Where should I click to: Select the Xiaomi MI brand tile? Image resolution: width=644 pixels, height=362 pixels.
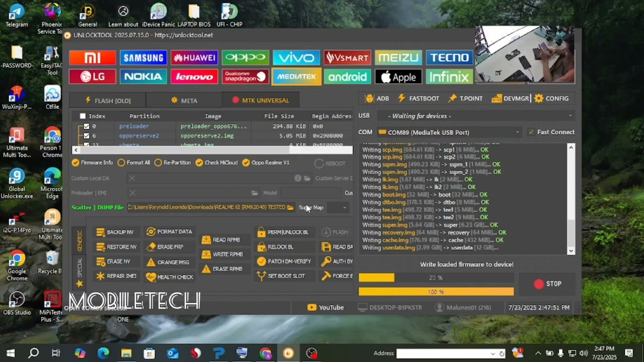point(93,58)
